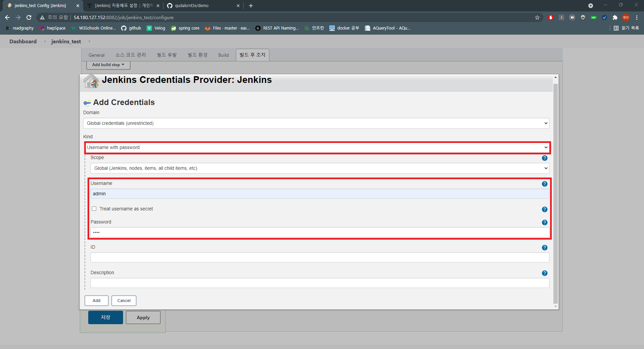This screenshot has height=349, width=644.
Task: Open the readgraphy bookmark
Action: click(19, 28)
